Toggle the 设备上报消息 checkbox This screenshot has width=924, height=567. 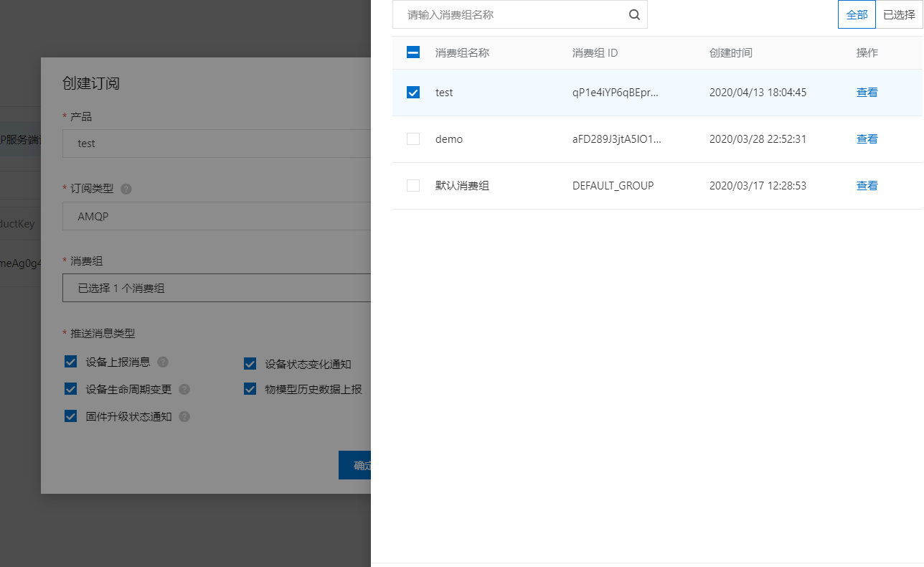pyautogui.click(x=70, y=362)
